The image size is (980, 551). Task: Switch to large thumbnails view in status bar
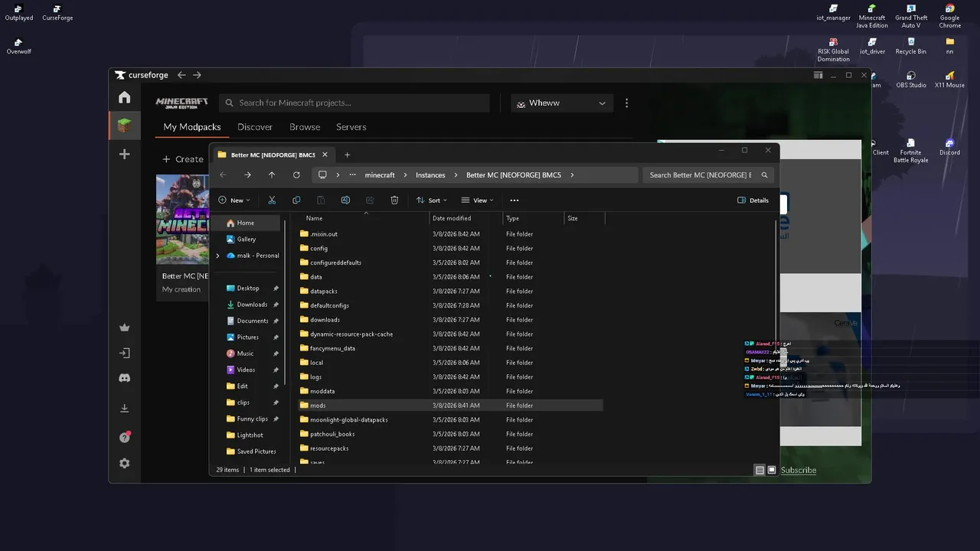(x=772, y=470)
